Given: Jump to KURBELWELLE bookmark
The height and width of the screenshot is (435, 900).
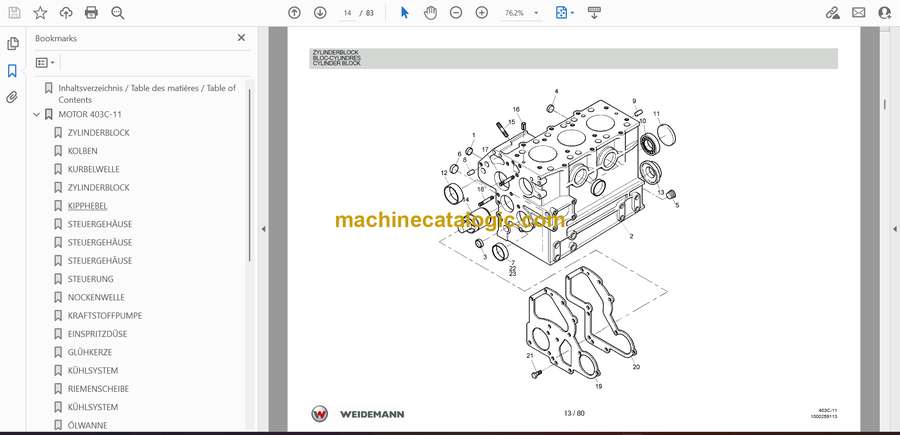Looking at the screenshot, I should pyautogui.click(x=94, y=169).
